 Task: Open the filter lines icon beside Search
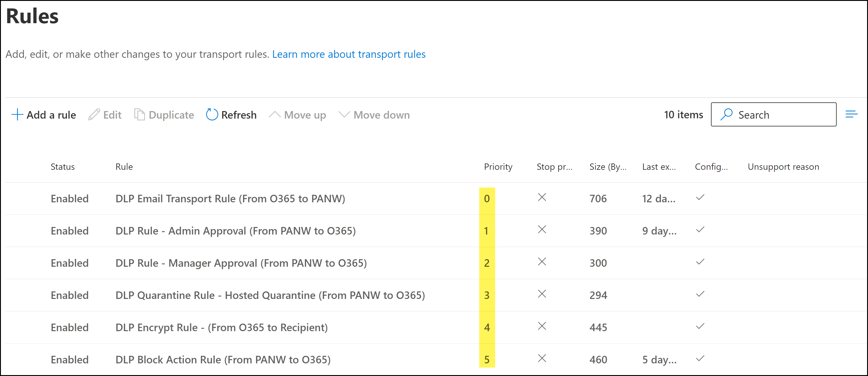pyautogui.click(x=851, y=114)
